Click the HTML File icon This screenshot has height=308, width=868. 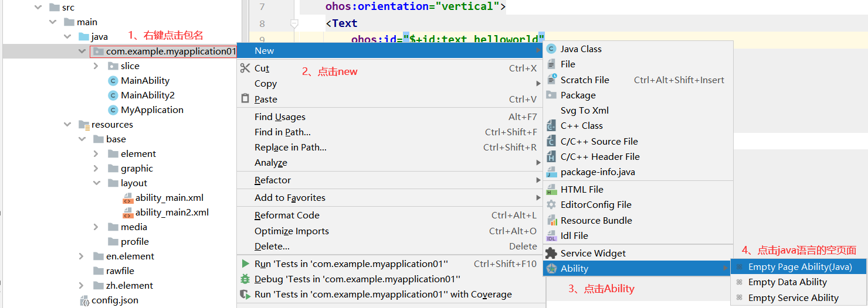(551, 190)
